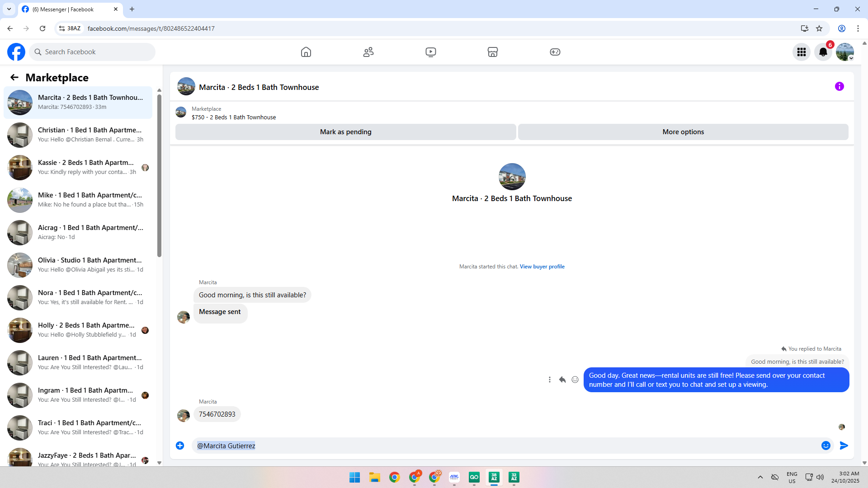Open the Olivia Studio Apartment conversation
868x488 pixels.
[78, 265]
